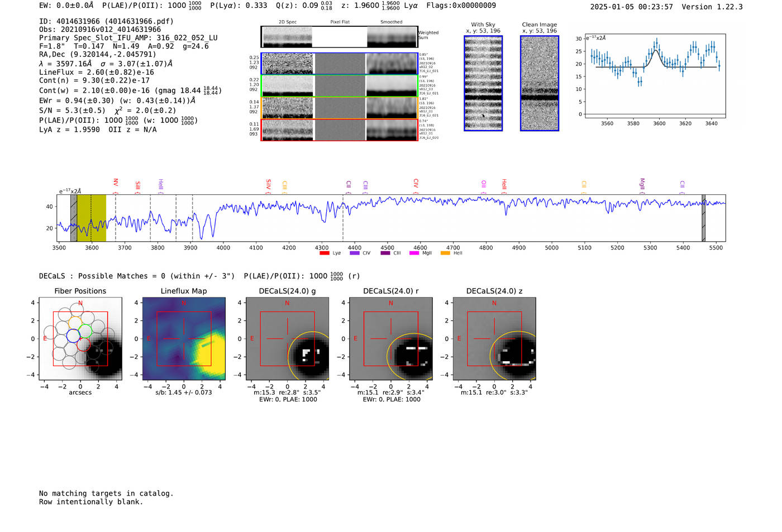Select the green-bordered fiber spectrum row
This screenshot has width=782, height=532.
(340, 86)
